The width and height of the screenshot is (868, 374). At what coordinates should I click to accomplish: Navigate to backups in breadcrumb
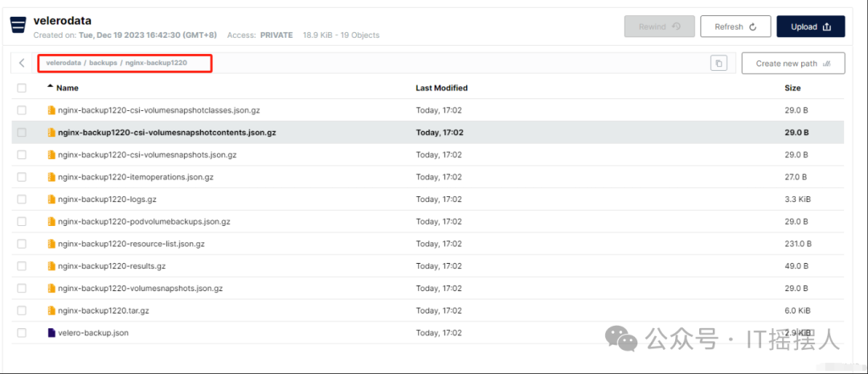point(103,64)
